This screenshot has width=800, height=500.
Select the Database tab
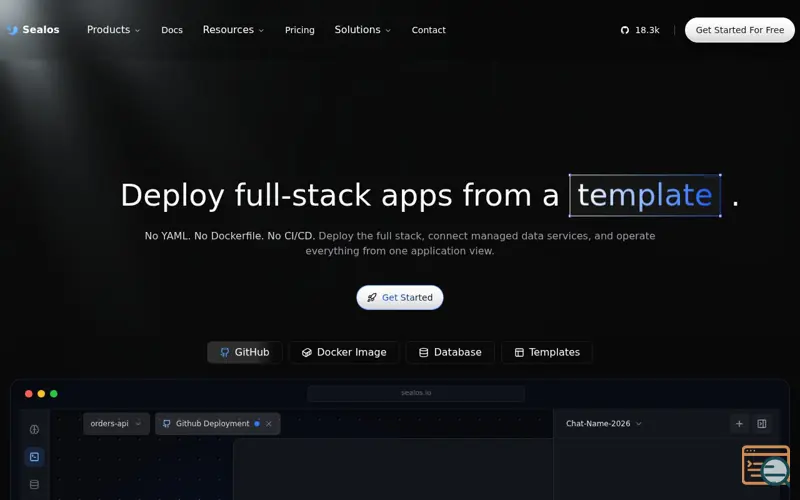pyautogui.click(x=450, y=352)
